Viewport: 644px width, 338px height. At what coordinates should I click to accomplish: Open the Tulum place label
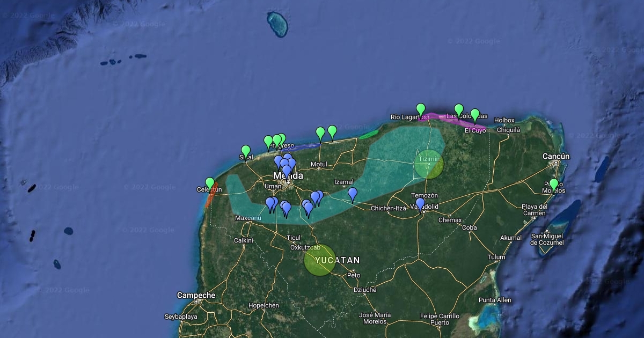click(x=496, y=257)
